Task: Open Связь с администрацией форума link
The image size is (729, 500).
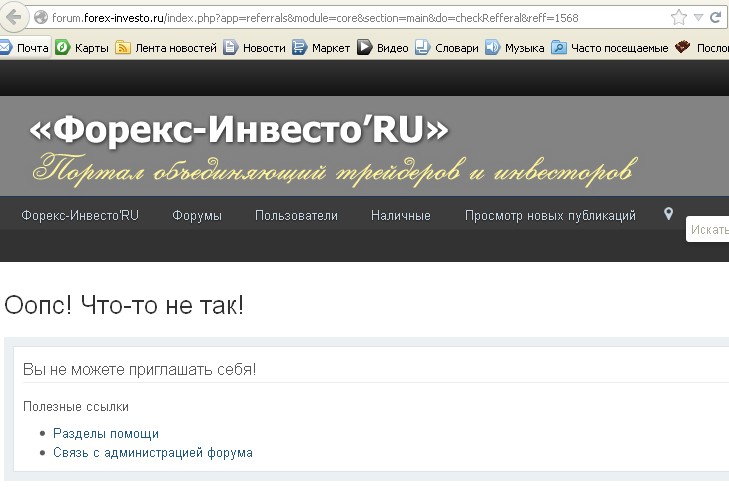Action: point(153,453)
